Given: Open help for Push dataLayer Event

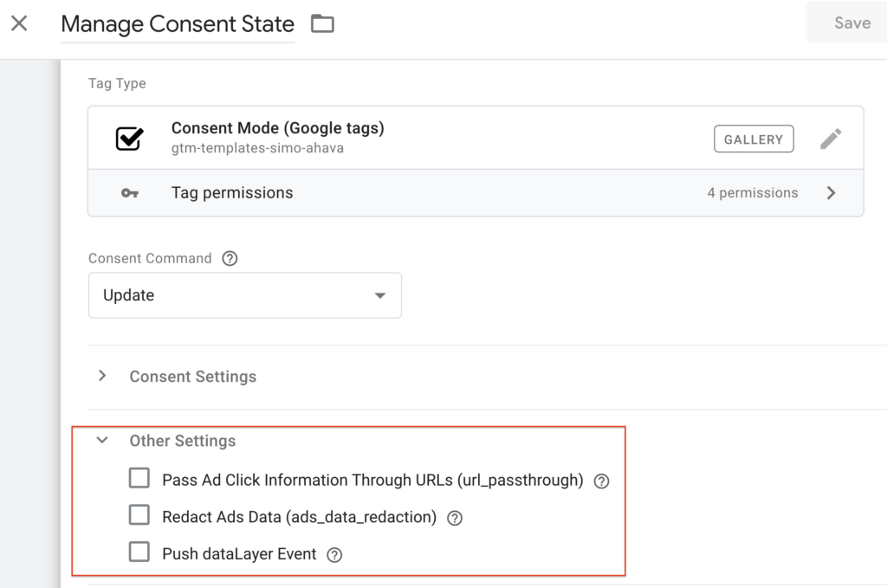Looking at the screenshot, I should (x=334, y=555).
